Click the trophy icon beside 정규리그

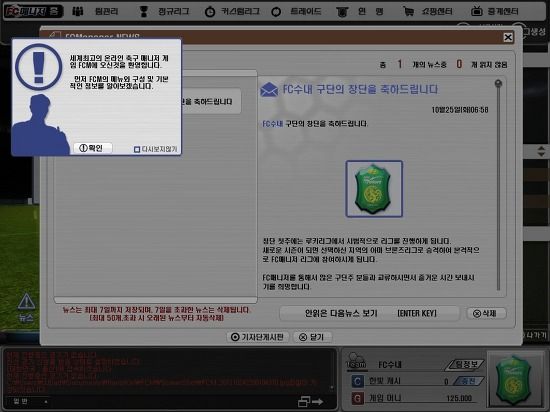143,12
